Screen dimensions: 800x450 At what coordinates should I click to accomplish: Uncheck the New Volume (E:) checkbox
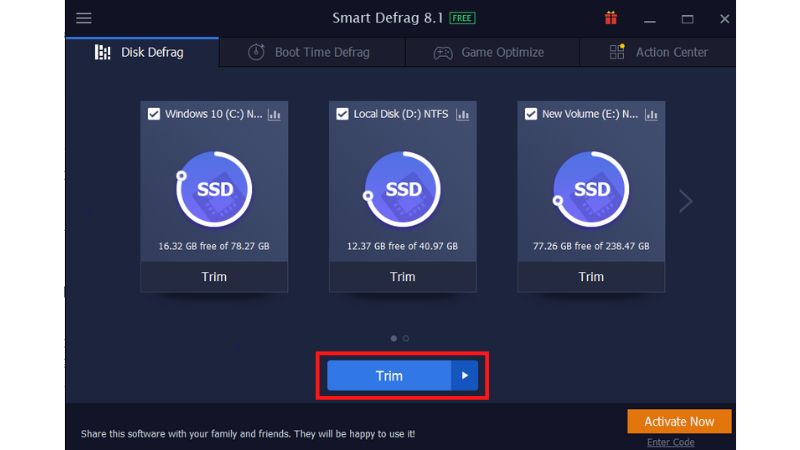click(x=531, y=114)
